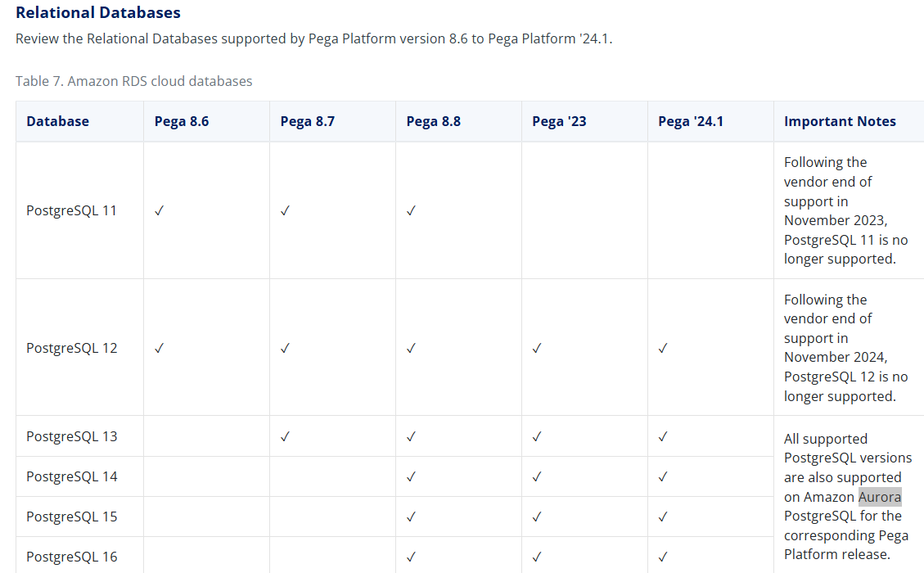Select the PostgreSQL 13 row label

point(71,436)
